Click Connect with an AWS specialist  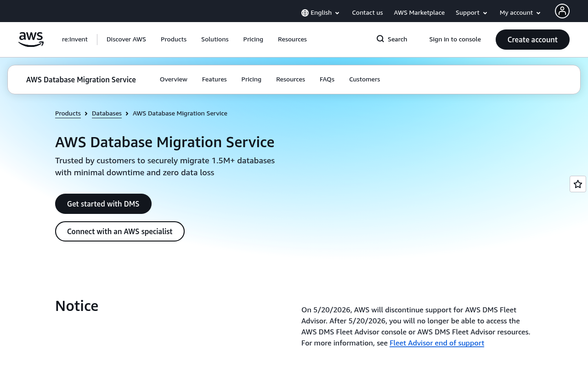[x=120, y=231]
